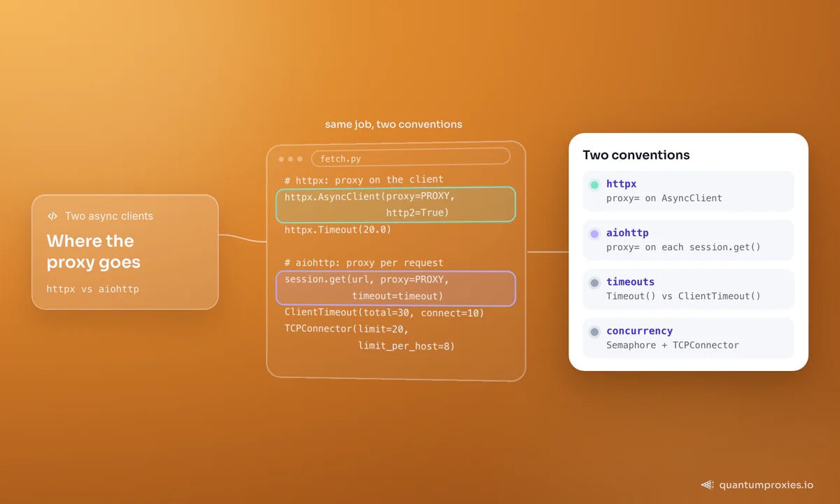Screen dimensions: 840x504
Task: Click the code line 'TCPConnector(limit=20,'
Action: click(x=346, y=329)
